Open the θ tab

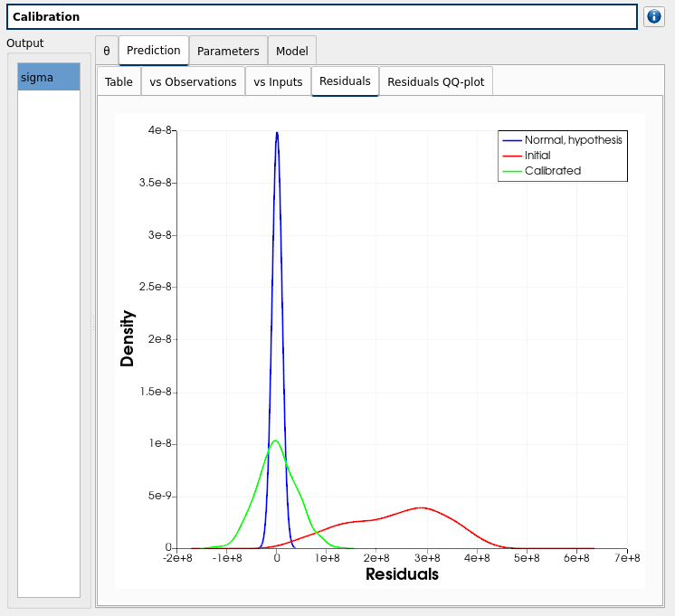[107, 52]
